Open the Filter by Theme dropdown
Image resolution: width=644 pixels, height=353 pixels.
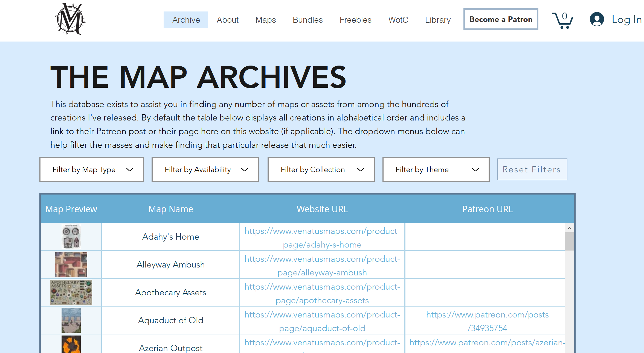pos(436,169)
